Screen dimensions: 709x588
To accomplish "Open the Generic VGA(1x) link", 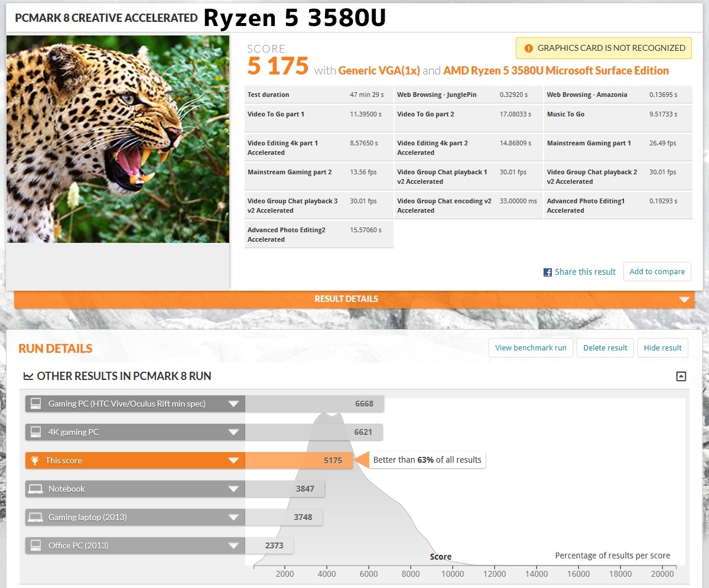I will pyautogui.click(x=379, y=71).
